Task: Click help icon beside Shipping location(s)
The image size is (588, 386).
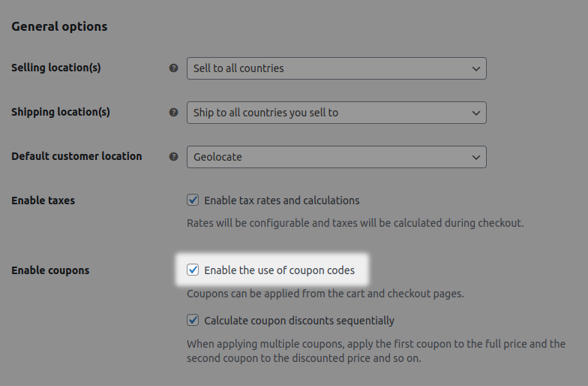Action: coord(173,113)
